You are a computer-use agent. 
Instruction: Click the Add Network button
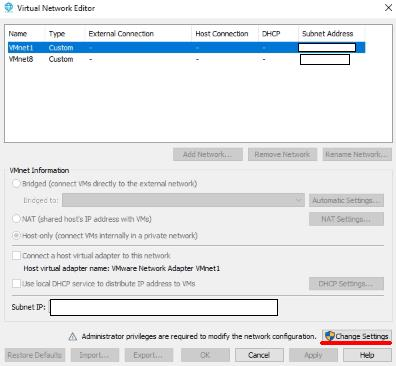[208, 155]
